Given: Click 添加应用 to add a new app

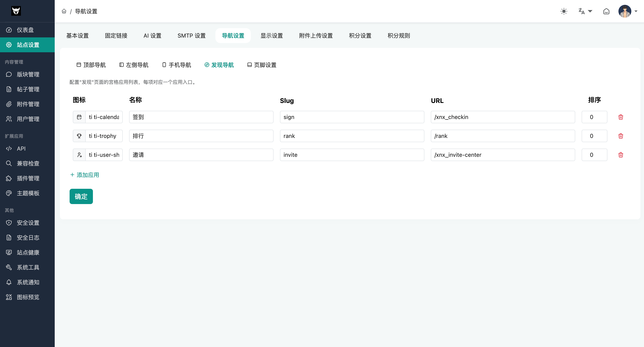Looking at the screenshot, I should [x=84, y=175].
